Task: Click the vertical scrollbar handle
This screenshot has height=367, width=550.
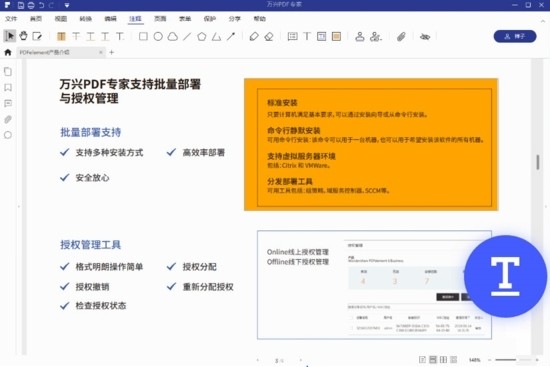Action: pyautogui.click(x=538, y=162)
